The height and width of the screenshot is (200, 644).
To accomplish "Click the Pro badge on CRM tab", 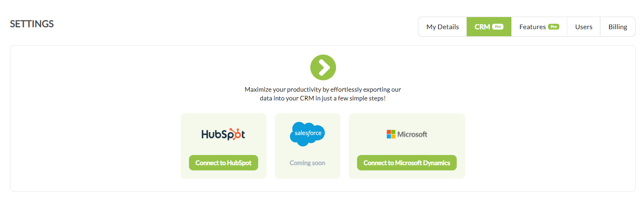I will (x=498, y=27).
